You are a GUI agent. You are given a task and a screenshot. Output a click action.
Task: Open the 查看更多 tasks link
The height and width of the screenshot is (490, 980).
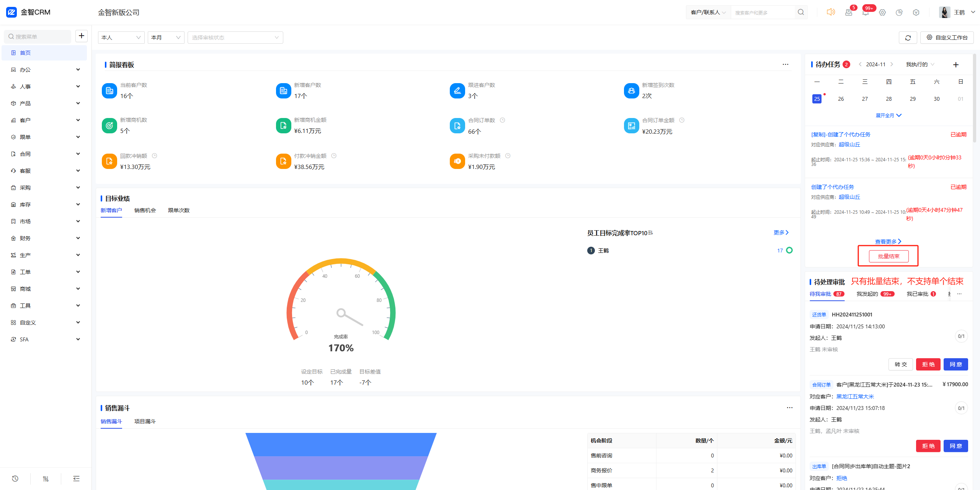(x=888, y=242)
